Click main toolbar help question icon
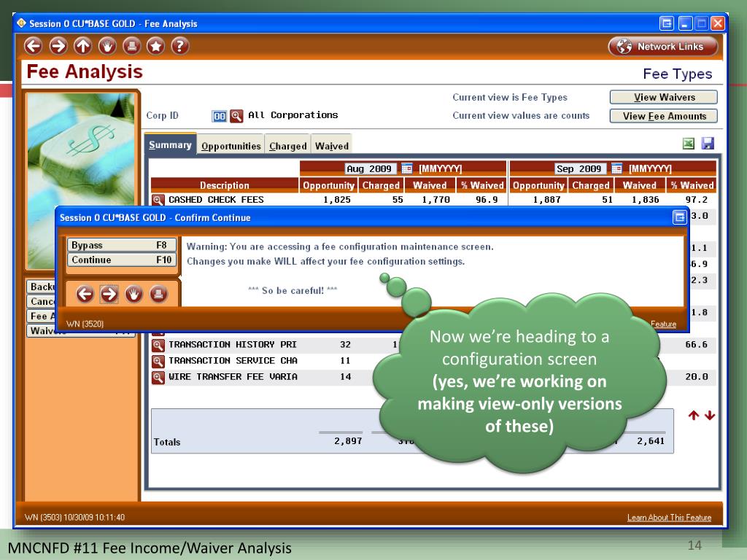747x560 pixels. point(180,46)
